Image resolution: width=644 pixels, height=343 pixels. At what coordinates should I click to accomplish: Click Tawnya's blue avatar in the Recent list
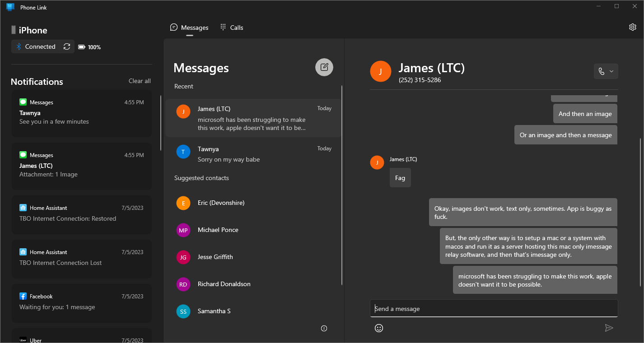coord(183,152)
